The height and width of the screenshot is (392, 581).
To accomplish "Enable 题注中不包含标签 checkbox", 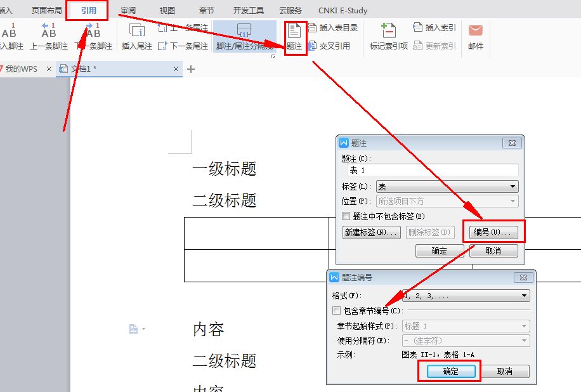I will tap(347, 216).
